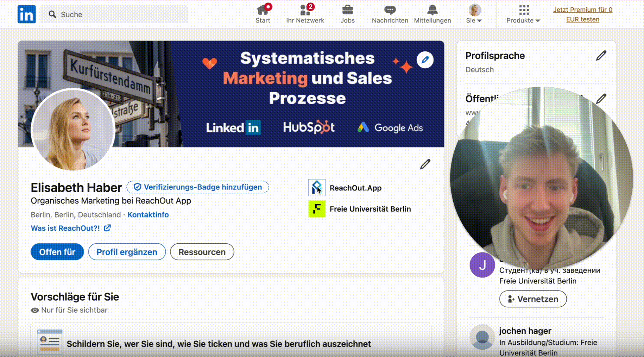Open the ReachOut.App company link
The width and height of the screenshot is (644, 357).
click(x=355, y=188)
